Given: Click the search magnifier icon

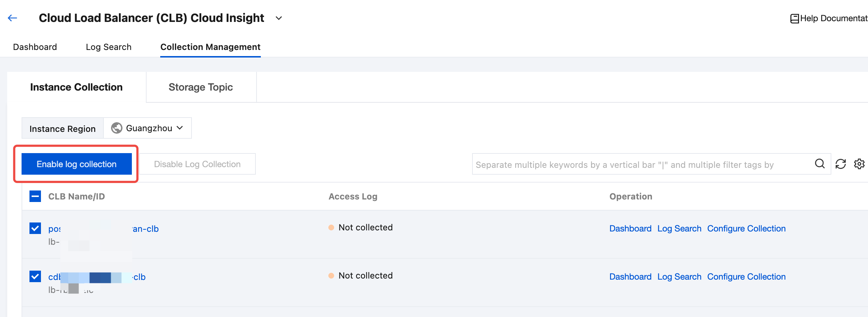Looking at the screenshot, I should click(819, 164).
